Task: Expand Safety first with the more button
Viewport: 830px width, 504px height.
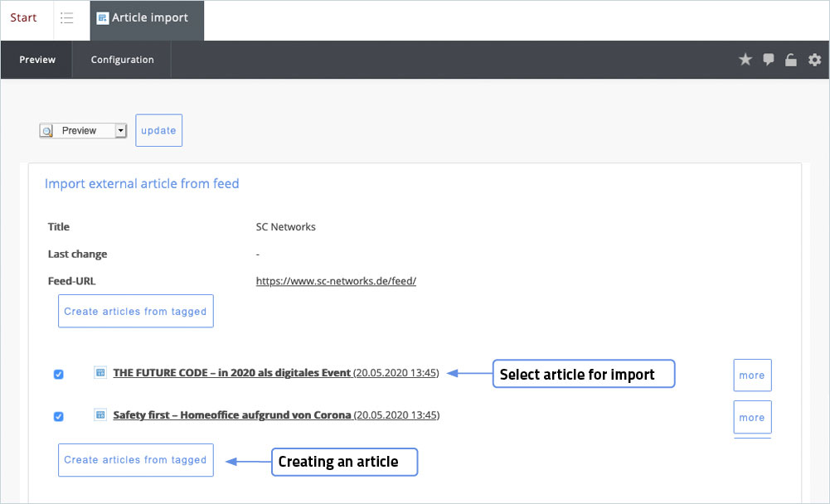Action: [x=752, y=417]
